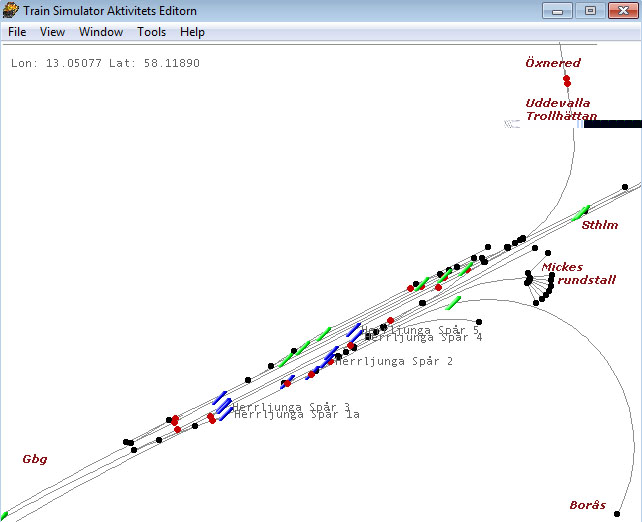Click the black bar next to Trollhättan
Image resolution: width=642 pixels, height=522 pixels.
(x=612, y=123)
